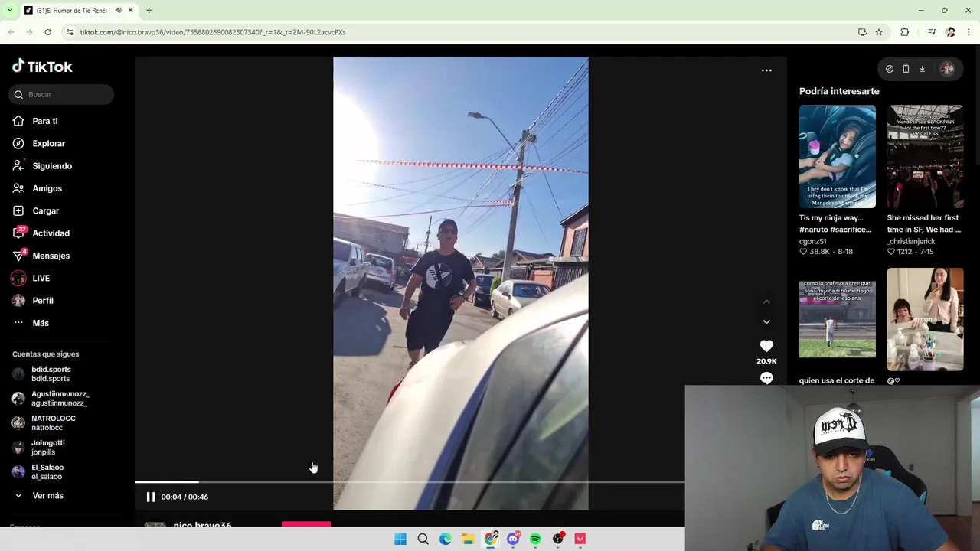The image size is (980, 551).
Task: Open the three-dot video options menu
Action: [766, 70]
